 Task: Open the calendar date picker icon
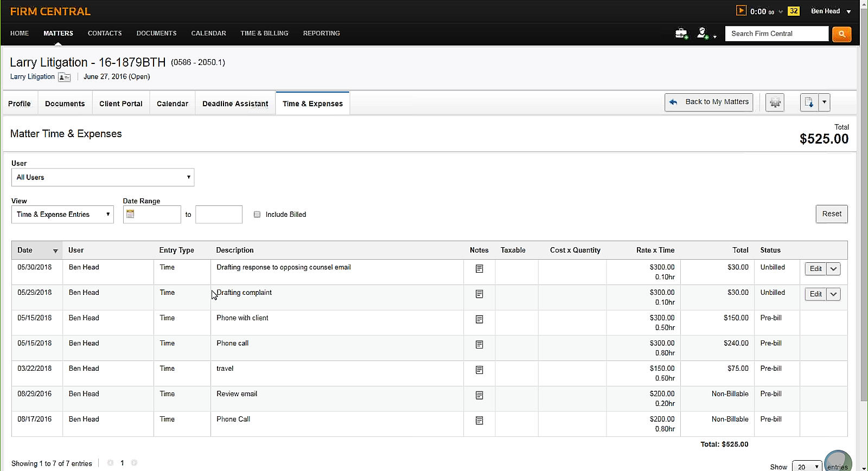point(130,214)
